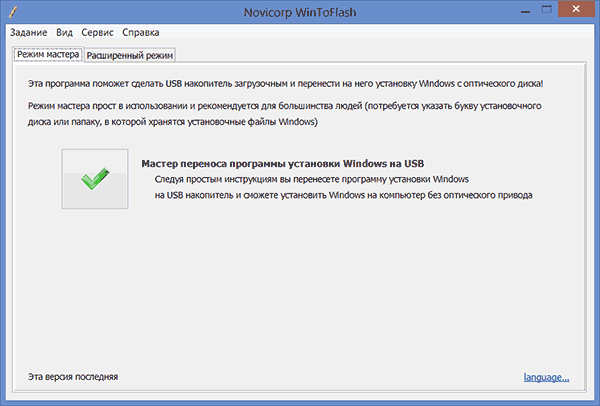Screen dimensions: 600x406
Task: Click the line starting Следуя простым инструкциям
Action: 312,179
